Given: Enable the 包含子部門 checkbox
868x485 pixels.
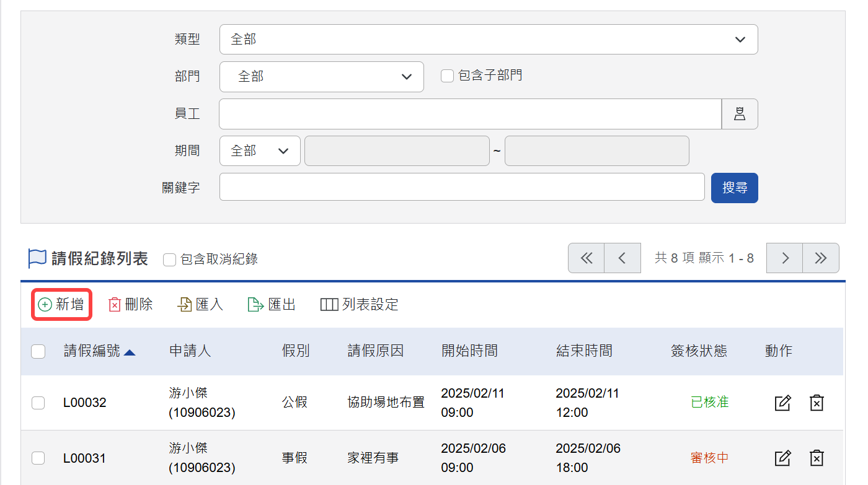Looking at the screenshot, I should pyautogui.click(x=447, y=76).
